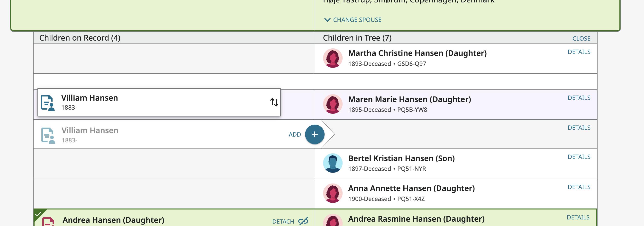The height and width of the screenshot is (226, 644).
Task: Open DETAILS for Martha Christine Hansen
Action: [579, 52]
